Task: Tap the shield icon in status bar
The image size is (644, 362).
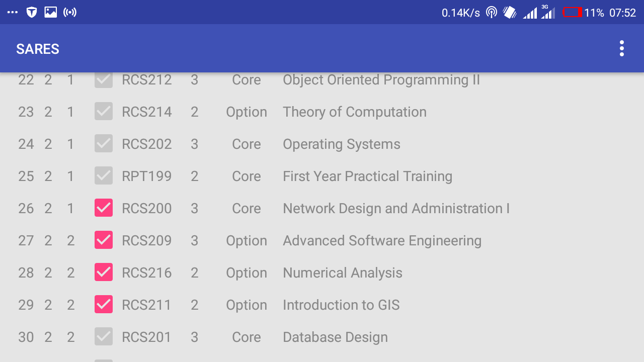Action: pos(32,13)
